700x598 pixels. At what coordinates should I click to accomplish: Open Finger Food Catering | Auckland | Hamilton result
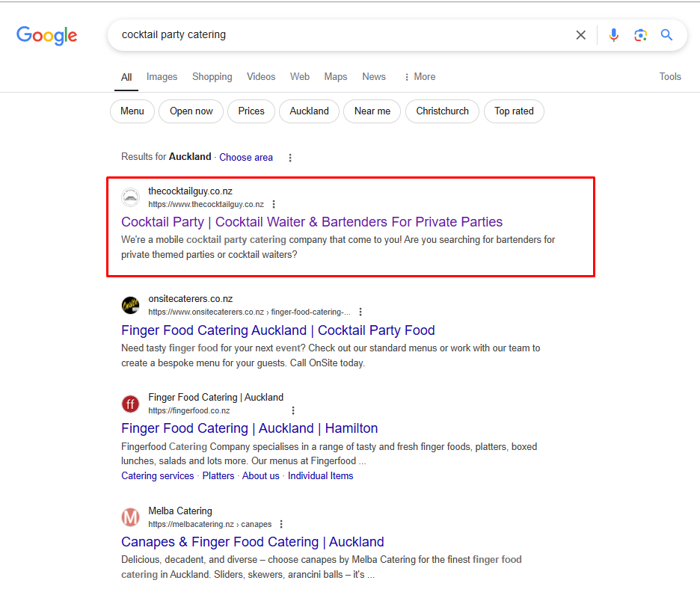(x=249, y=428)
